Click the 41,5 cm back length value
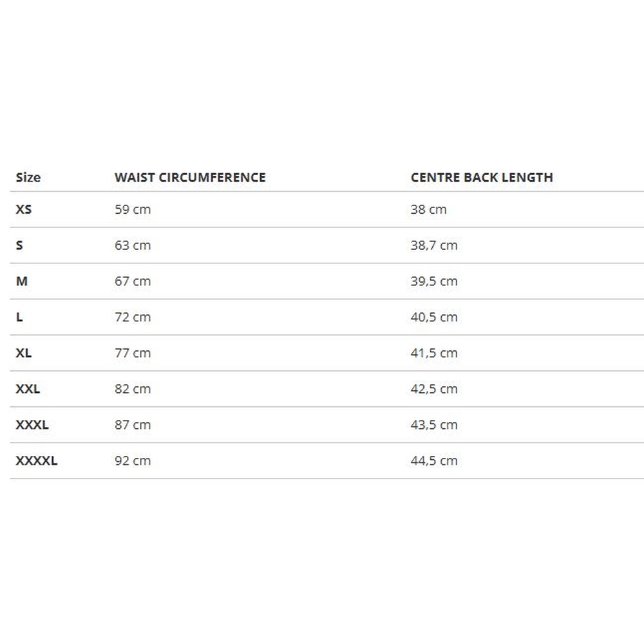The width and height of the screenshot is (644, 644). point(434,353)
